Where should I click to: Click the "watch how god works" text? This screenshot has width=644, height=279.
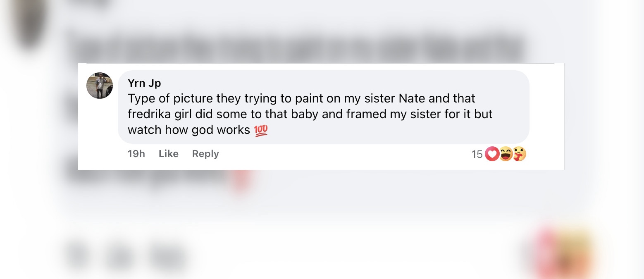[189, 130]
